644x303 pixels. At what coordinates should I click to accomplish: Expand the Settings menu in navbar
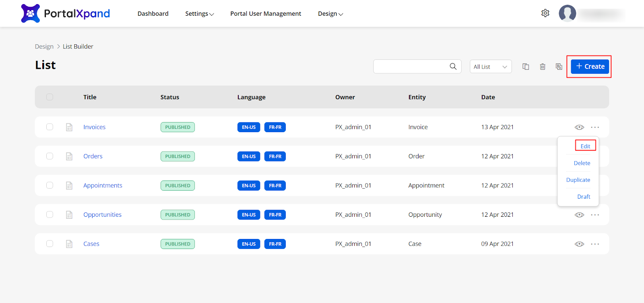click(x=199, y=14)
